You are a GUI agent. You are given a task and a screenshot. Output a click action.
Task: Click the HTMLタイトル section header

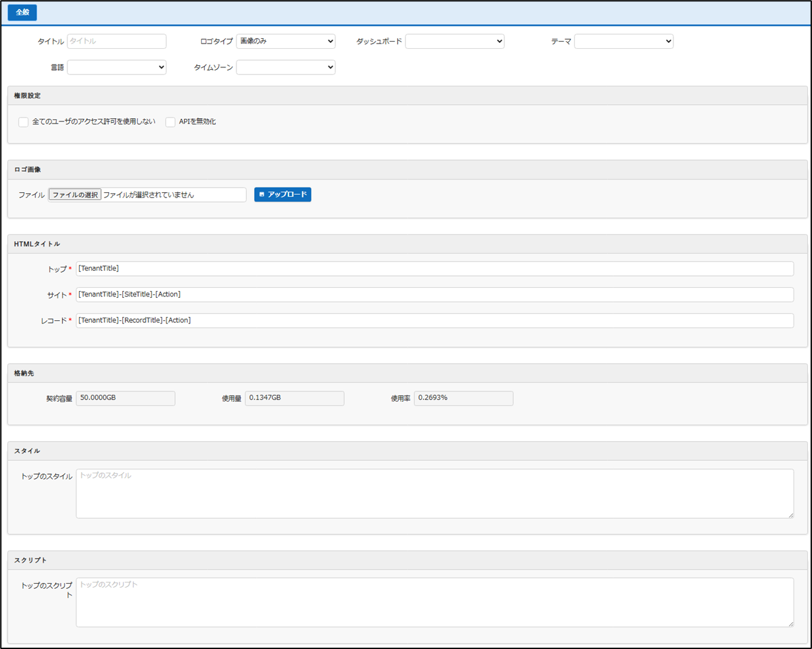click(x=407, y=244)
